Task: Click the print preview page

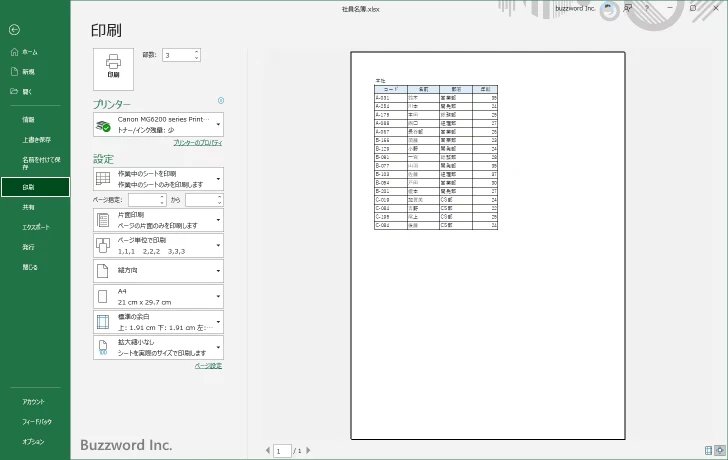Action: [x=488, y=246]
